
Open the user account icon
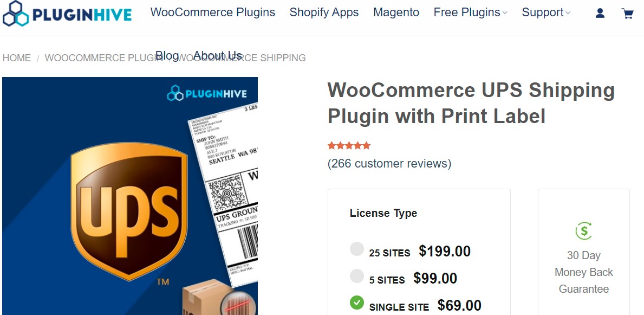(x=600, y=14)
